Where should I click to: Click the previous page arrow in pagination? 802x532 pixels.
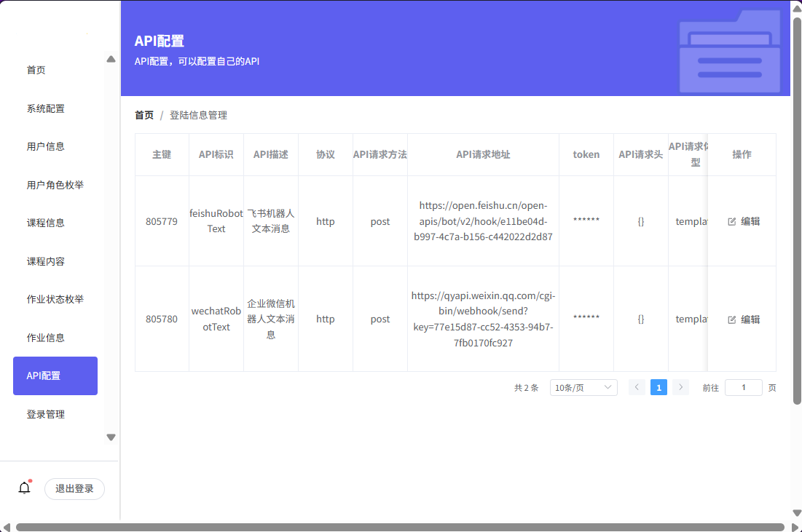tap(637, 387)
